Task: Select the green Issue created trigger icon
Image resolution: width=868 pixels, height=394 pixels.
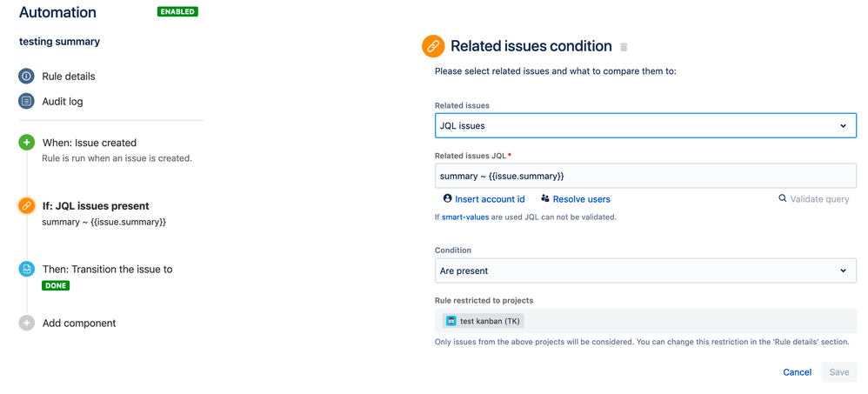Action: (x=27, y=143)
